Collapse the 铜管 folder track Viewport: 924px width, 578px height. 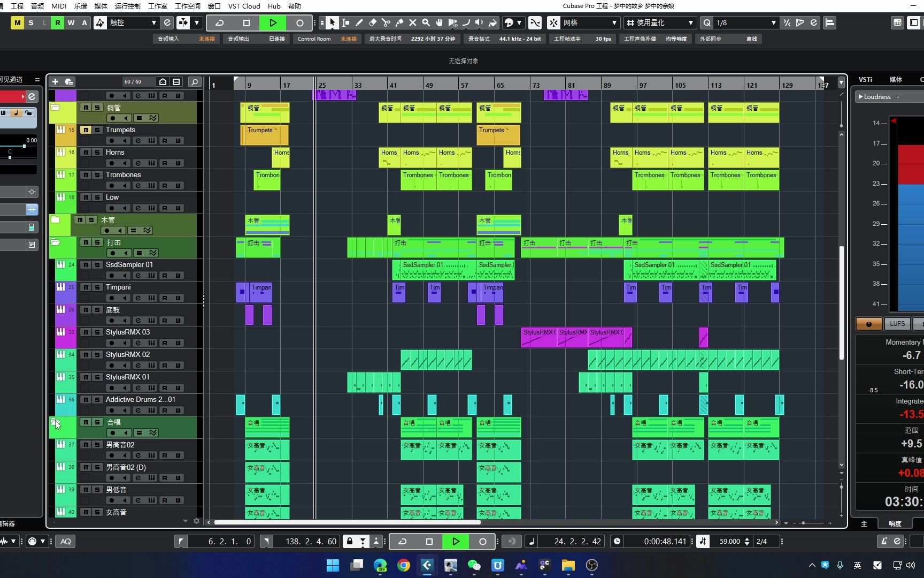(55, 107)
